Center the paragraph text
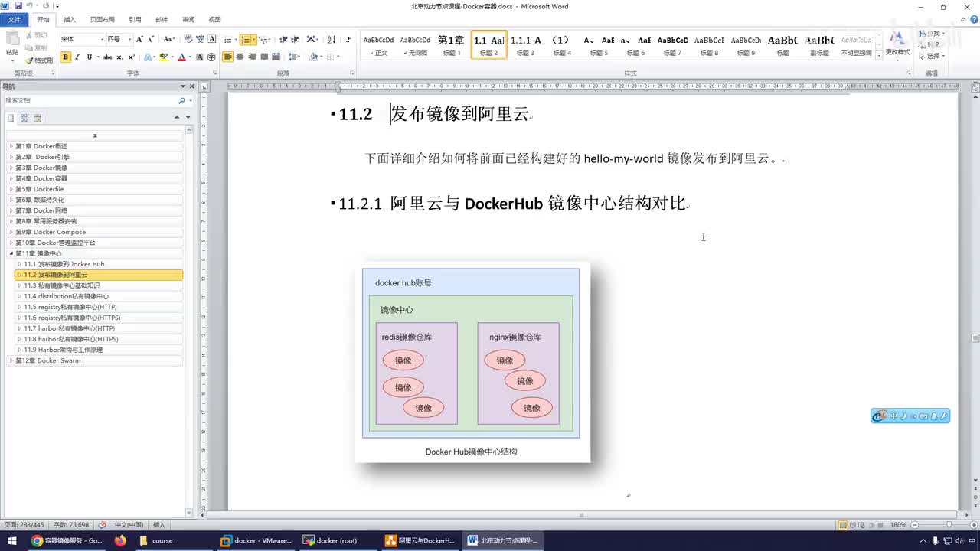The width and height of the screenshot is (980, 551). 240,57
